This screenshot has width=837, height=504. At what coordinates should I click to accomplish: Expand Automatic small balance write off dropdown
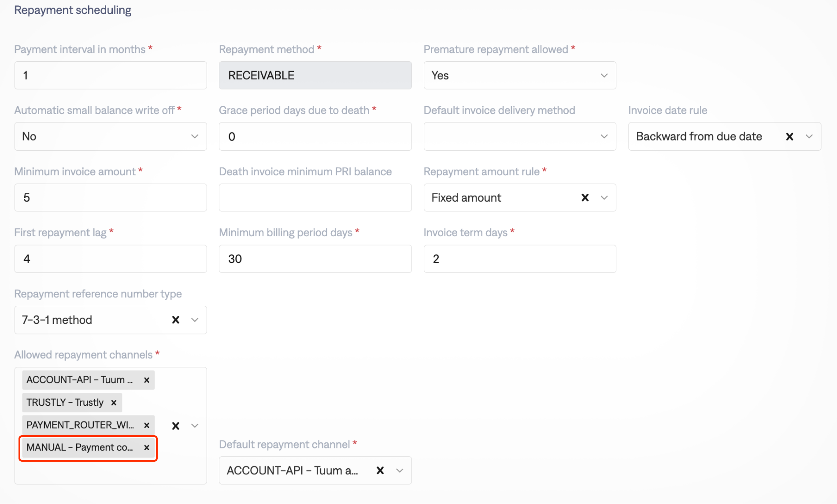tap(195, 137)
